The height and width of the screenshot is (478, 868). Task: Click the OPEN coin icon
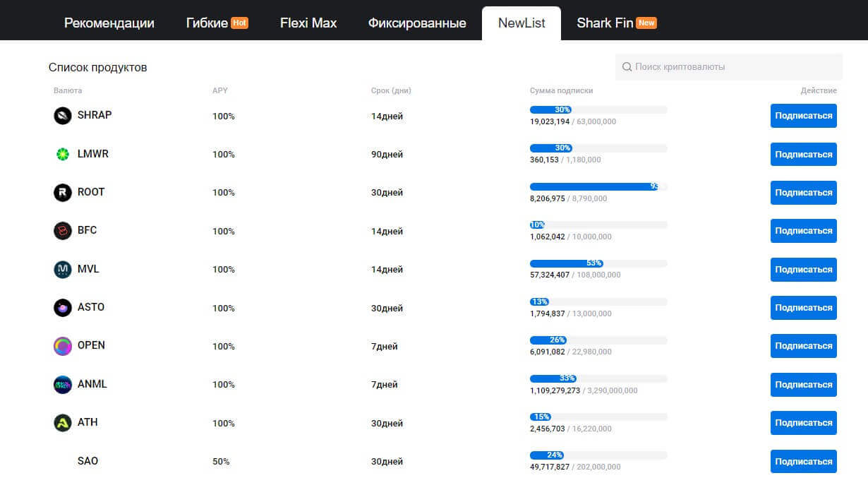tap(63, 346)
